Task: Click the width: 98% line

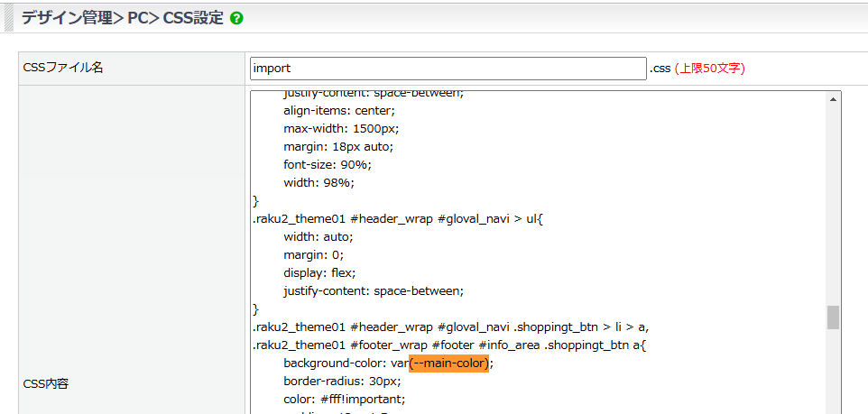Action: pyautogui.click(x=319, y=183)
